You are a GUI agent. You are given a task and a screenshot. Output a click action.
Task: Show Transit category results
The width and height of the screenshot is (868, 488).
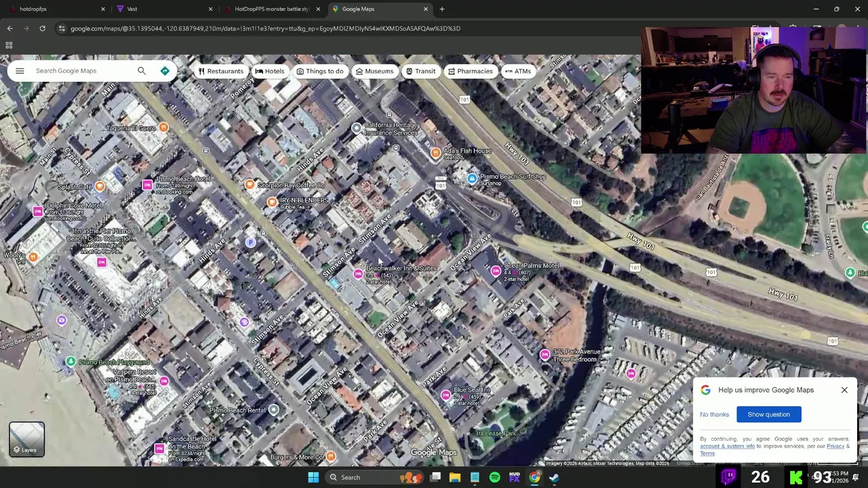coord(420,71)
